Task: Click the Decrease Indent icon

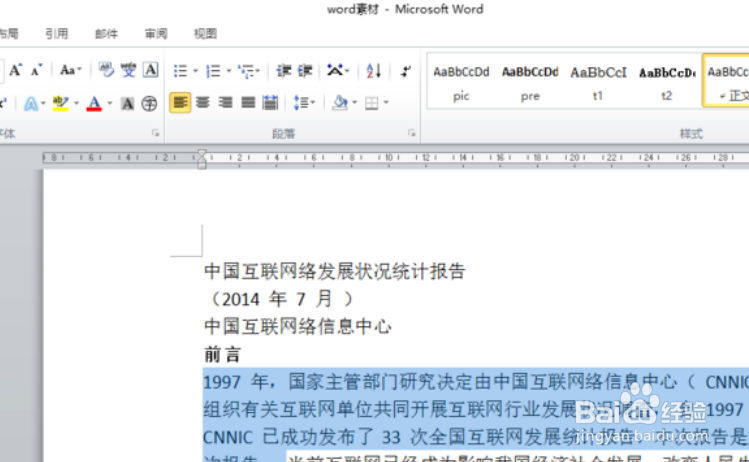Action: 284,71
